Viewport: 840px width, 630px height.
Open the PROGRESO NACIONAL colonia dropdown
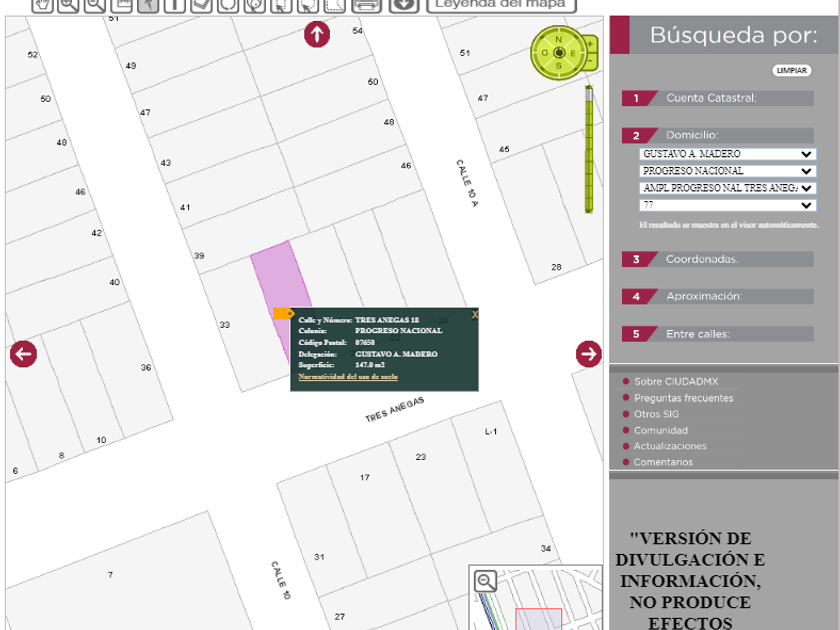(727, 171)
